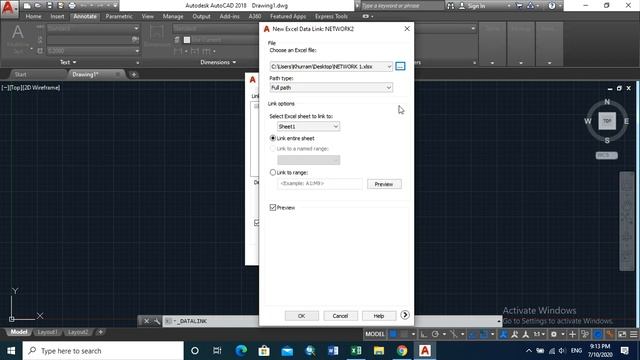Click the Help button in the dialog

[x=379, y=316]
